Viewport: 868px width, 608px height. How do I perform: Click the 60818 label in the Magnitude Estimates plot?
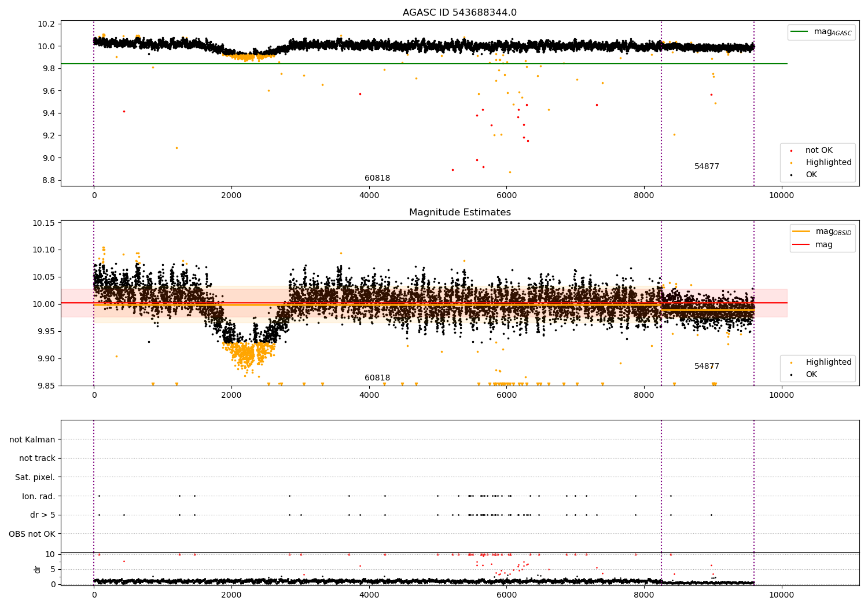click(377, 378)
